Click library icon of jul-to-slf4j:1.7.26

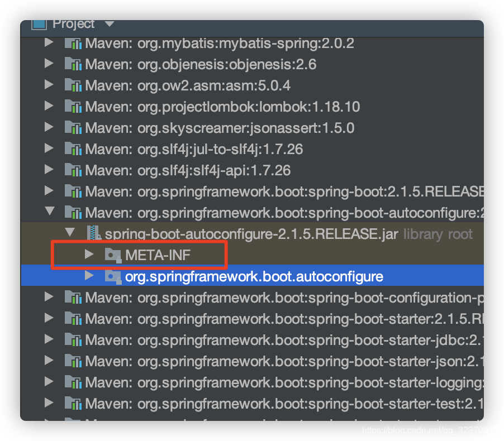[73, 149]
